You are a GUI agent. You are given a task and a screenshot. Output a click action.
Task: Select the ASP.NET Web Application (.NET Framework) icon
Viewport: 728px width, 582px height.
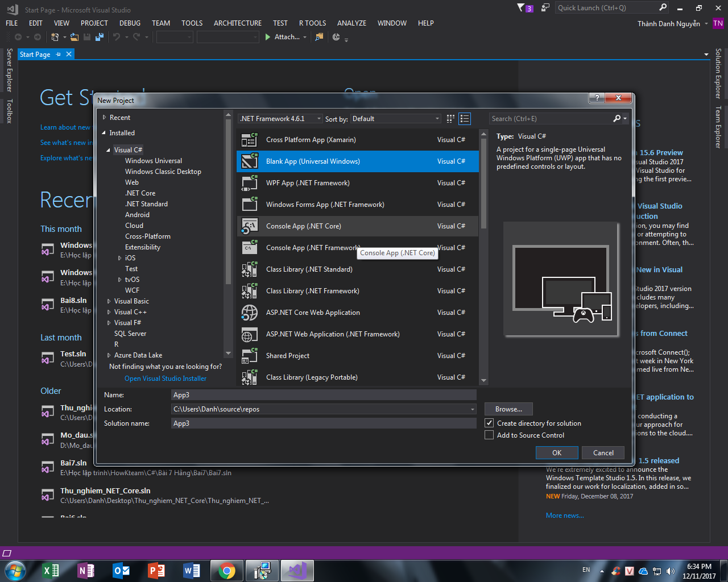[249, 334]
